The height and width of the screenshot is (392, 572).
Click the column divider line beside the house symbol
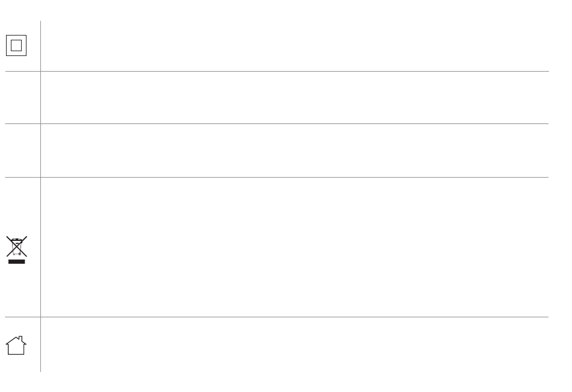click(x=40, y=344)
